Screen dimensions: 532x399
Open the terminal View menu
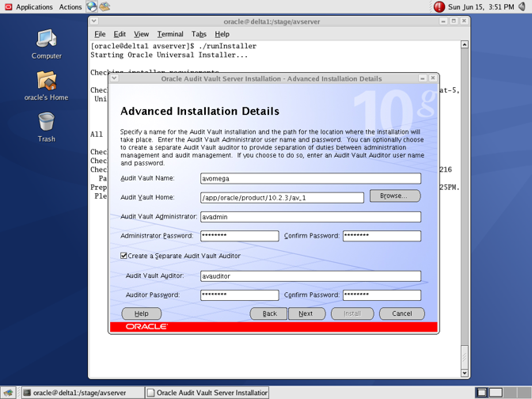click(x=141, y=34)
